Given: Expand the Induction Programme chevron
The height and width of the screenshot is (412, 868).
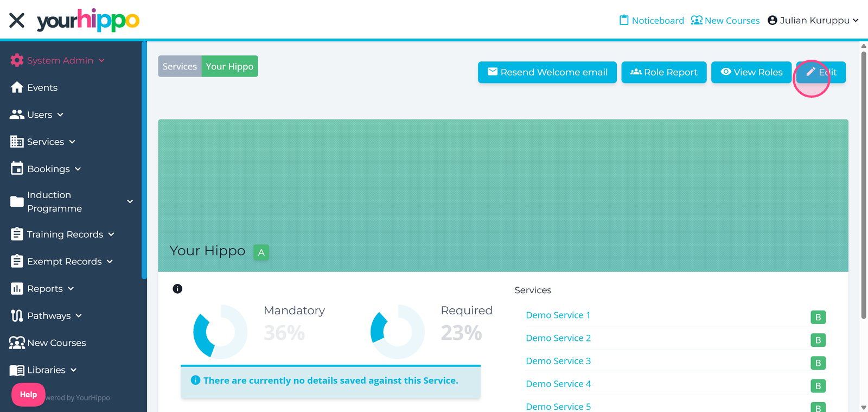Looking at the screenshot, I should pyautogui.click(x=130, y=201).
